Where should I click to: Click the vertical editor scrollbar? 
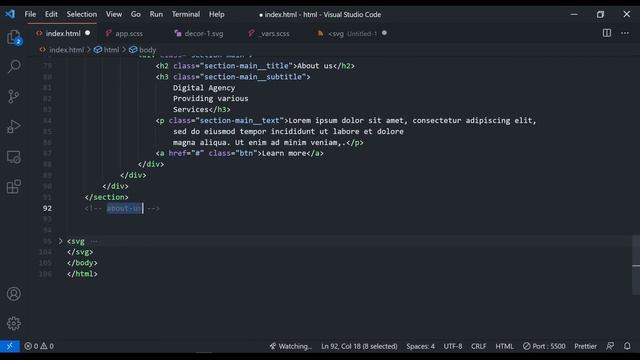click(x=636, y=265)
